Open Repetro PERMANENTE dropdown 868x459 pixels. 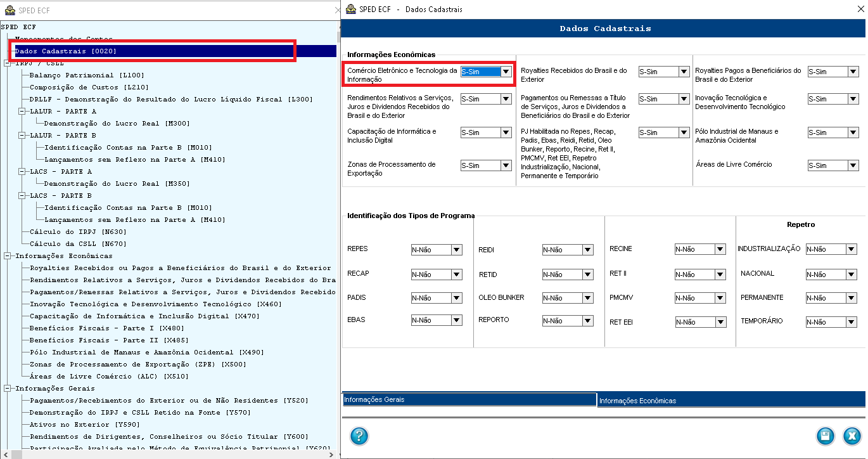coord(852,298)
